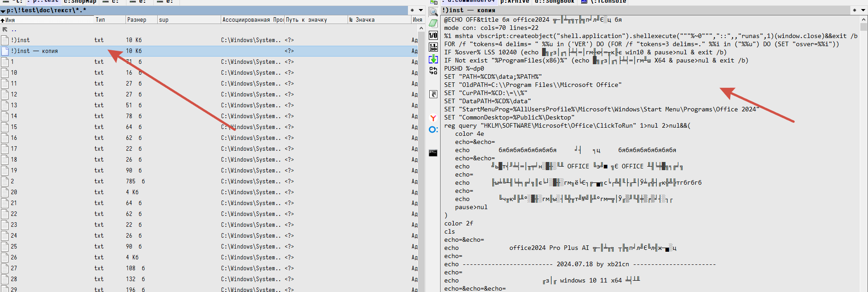Click the 1/0 icon in vertical toolbar

433,35
